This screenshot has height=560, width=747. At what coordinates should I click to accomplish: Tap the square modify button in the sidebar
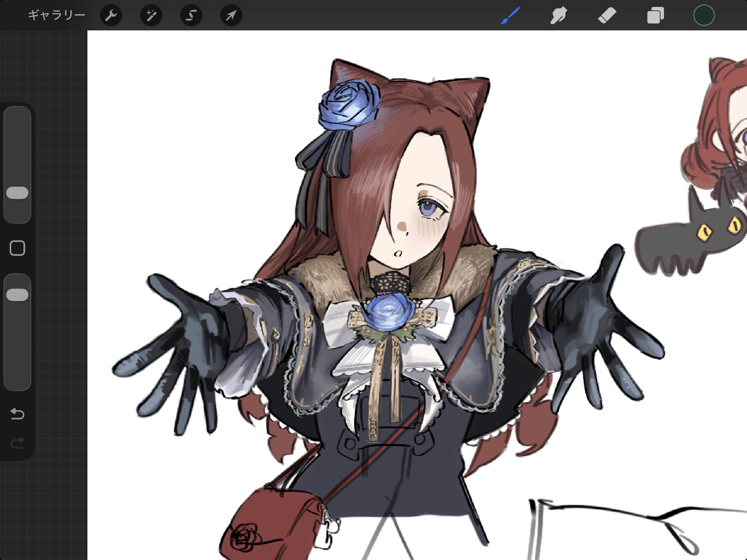[x=17, y=248]
